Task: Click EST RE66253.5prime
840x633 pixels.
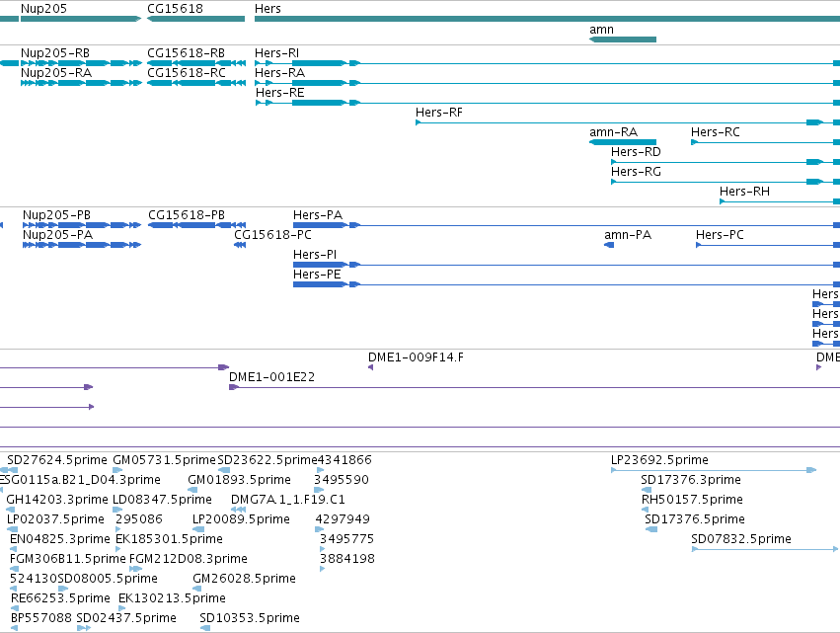Action: tap(60, 599)
